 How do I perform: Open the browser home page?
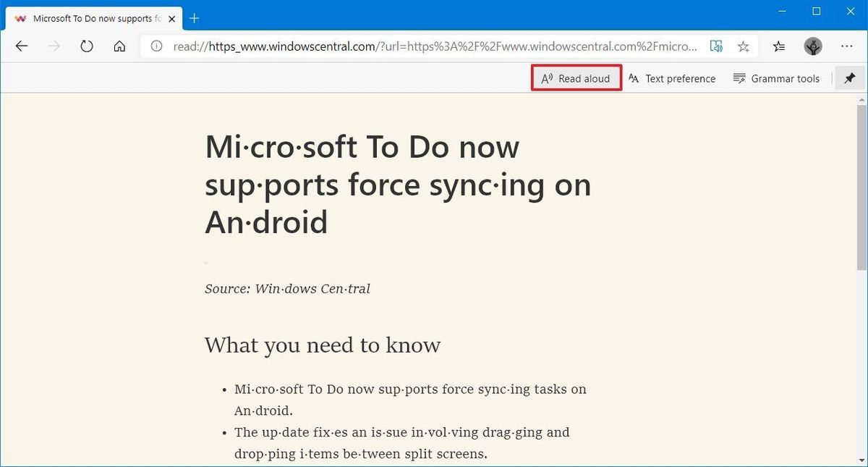point(119,46)
